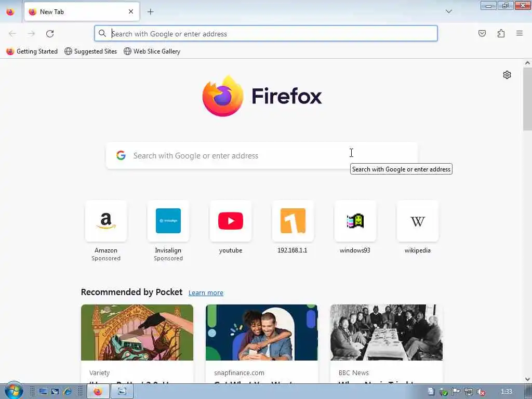
Task: Click the Switch Between Windows quick launch icon
Action: pyautogui.click(x=55, y=392)
